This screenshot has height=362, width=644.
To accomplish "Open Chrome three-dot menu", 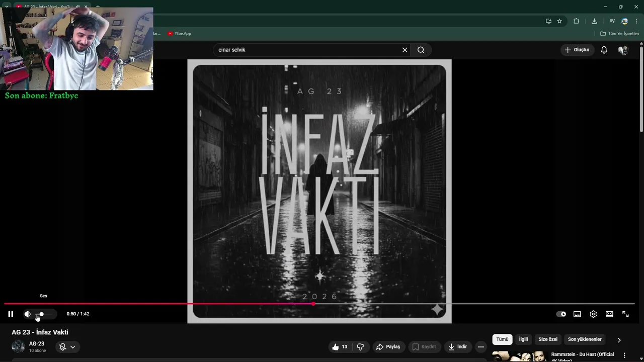I will [636, 21].
